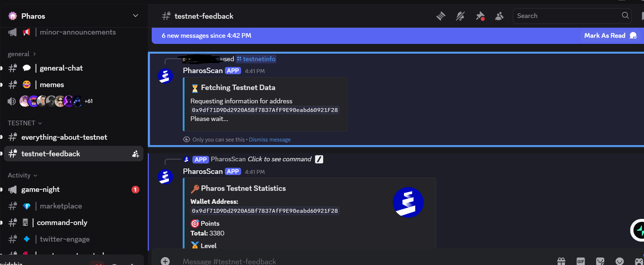
Task: Click invite members icon on testnet-feedback
Action: coord(136,154)
